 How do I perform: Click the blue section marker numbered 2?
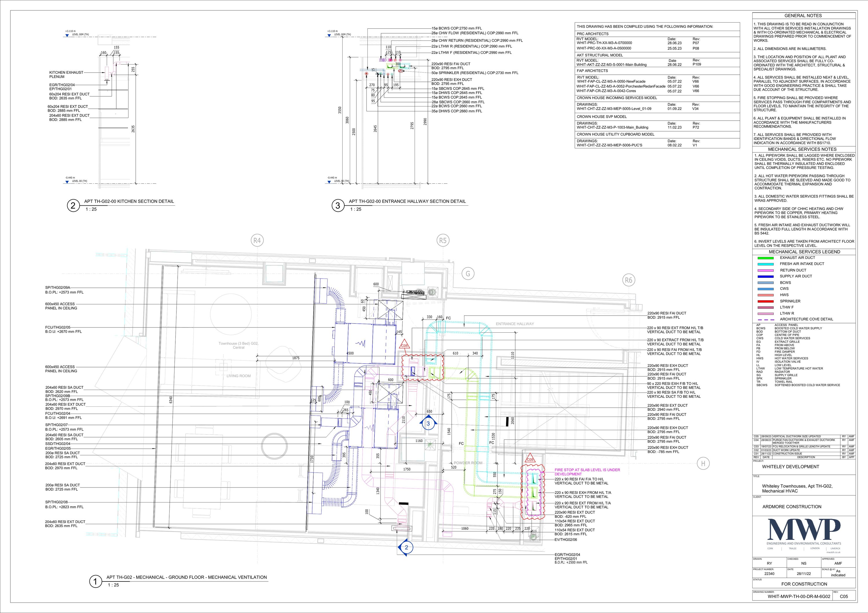407,547
